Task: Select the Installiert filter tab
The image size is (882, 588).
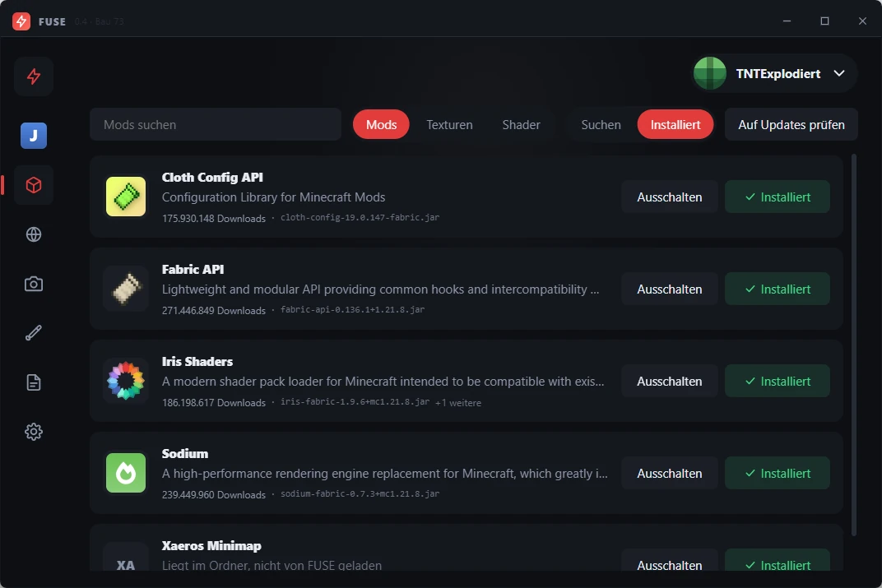Action: pos(675,125)
